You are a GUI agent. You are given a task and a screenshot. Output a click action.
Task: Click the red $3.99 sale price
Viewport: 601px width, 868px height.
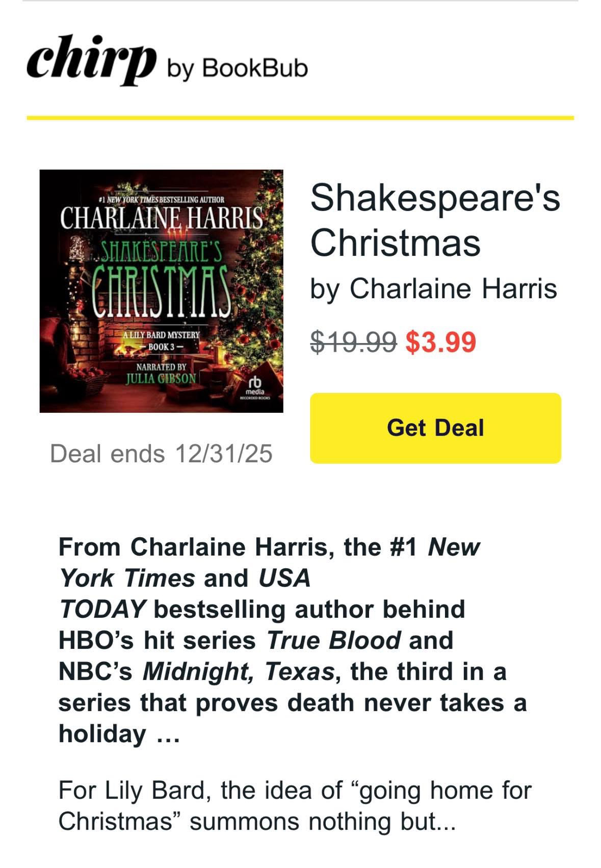pyautogui.click(x=441, y=342)
